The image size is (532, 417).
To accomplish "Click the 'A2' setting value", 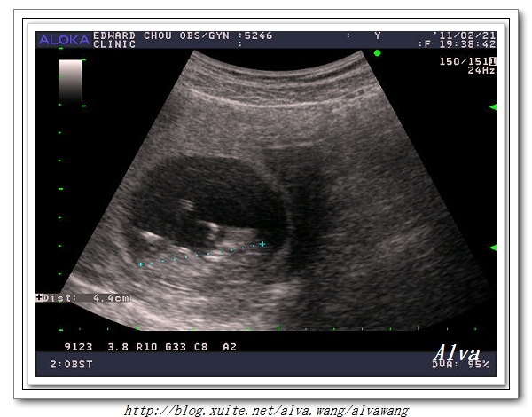I will pyautogui.click(x=230, y=347).
